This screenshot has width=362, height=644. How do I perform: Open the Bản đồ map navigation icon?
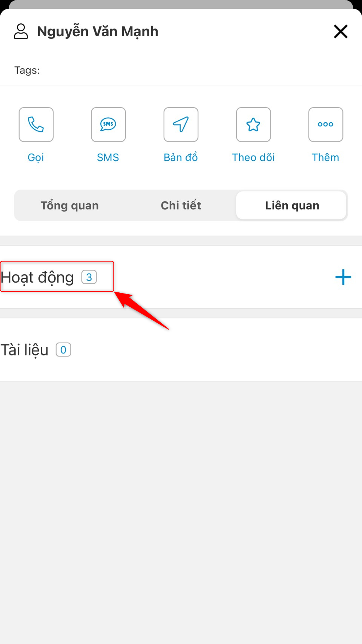(x=181, y=124)
